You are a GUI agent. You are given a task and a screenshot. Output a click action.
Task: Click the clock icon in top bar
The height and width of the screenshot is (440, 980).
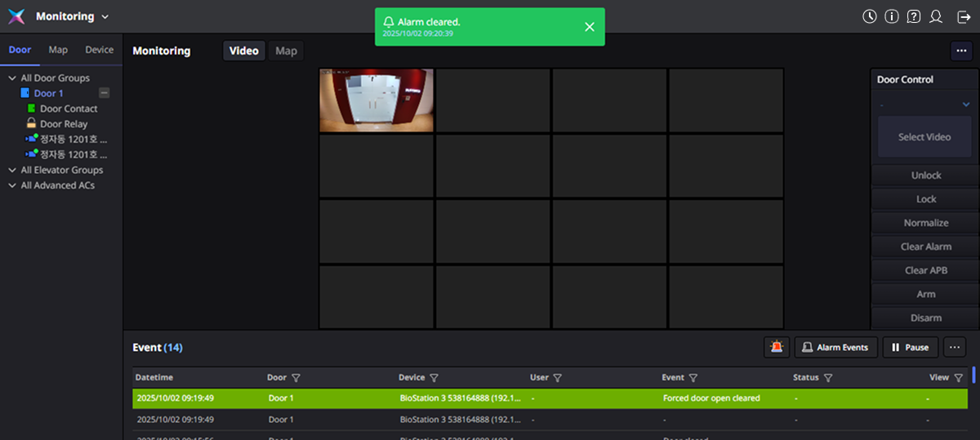870,16
